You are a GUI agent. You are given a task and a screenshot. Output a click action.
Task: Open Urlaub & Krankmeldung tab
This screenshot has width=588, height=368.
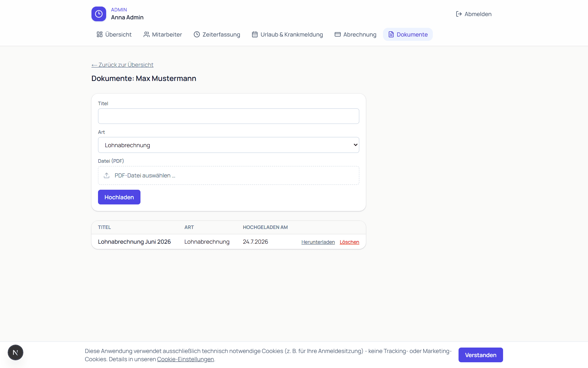click(x=287, y=34)
